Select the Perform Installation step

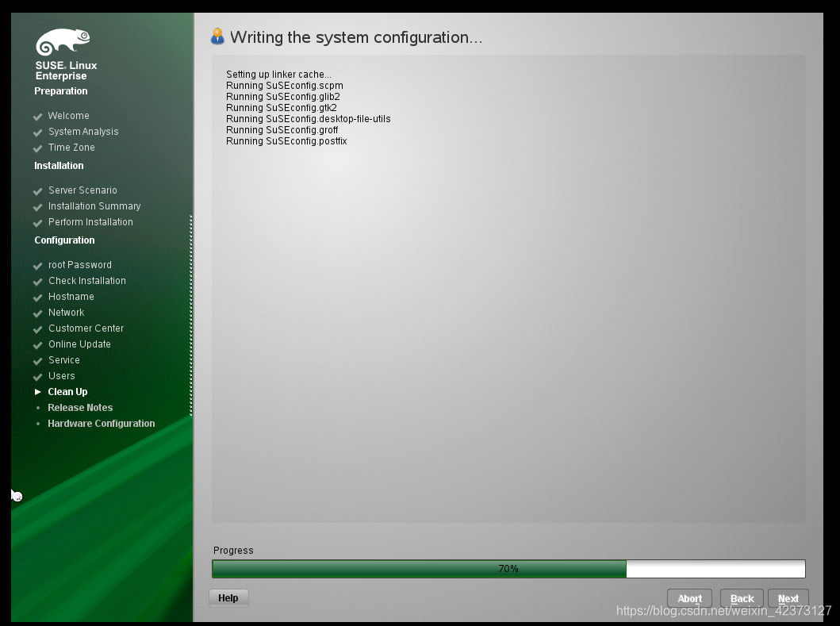pos(90,222)
